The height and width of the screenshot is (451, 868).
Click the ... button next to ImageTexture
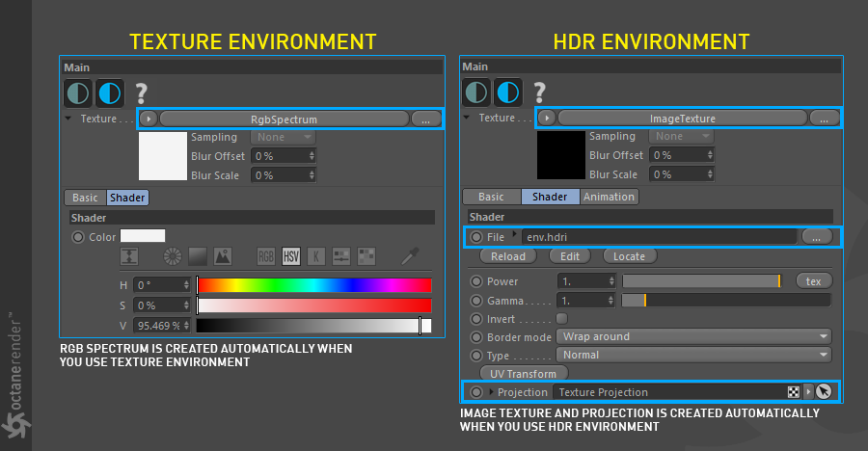(824, 118)
